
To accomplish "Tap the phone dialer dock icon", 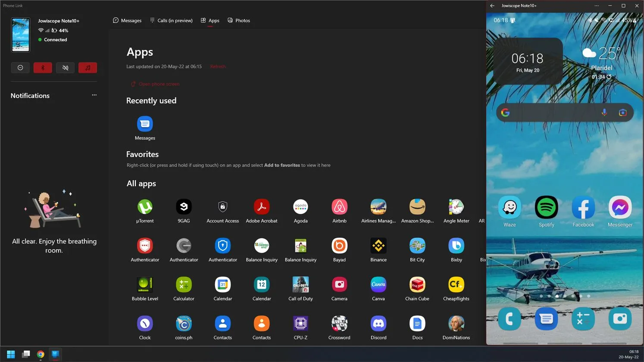I will coord(510,318).
